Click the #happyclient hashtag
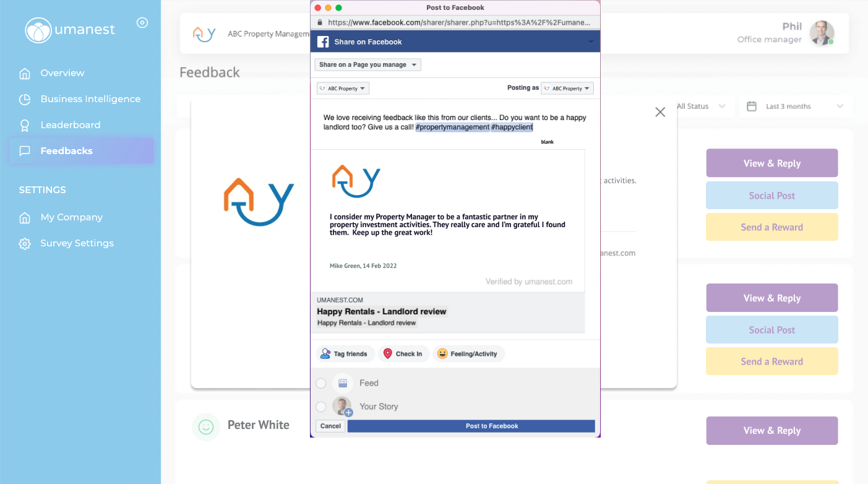The image size is (868, 484). click(512, 127)
